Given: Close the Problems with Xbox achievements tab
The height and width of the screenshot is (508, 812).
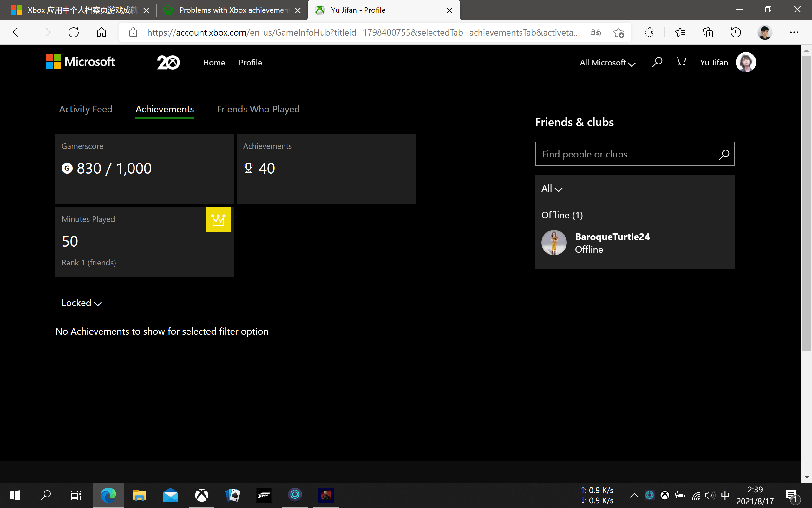Looking at the screenshot, I should 297,10.
